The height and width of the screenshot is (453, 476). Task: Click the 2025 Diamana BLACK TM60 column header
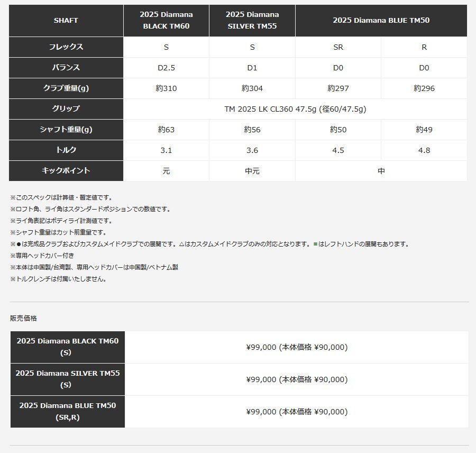[166, 21]
